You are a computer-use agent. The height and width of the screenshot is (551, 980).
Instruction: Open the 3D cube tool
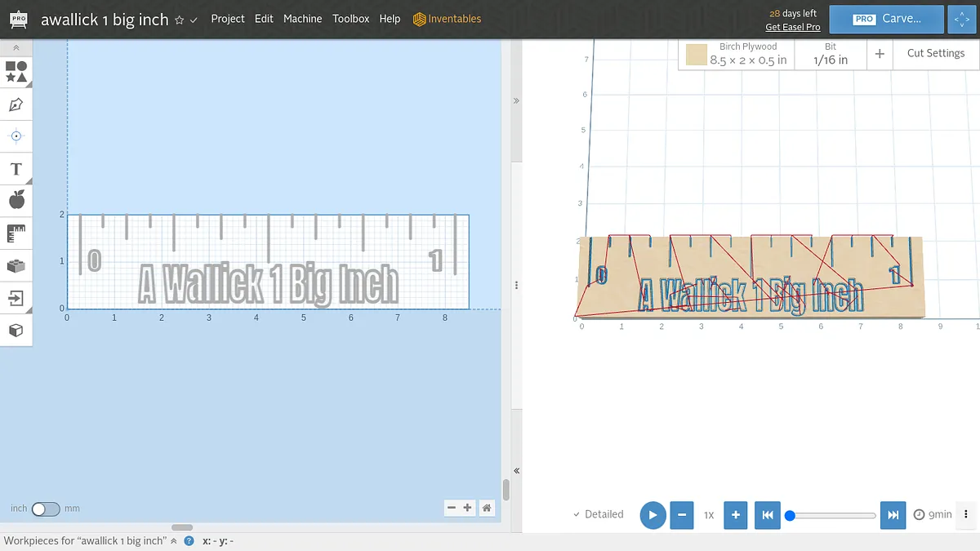(x=16, y=331)
